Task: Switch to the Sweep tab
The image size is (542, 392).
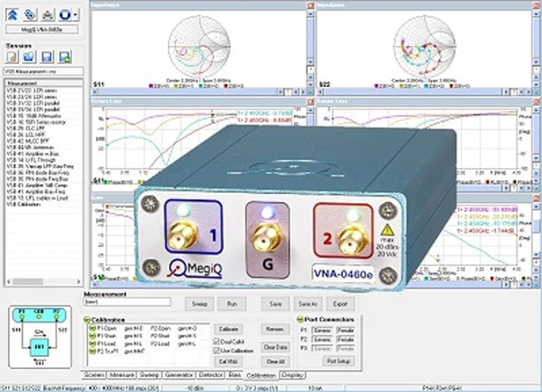Action: point(150,374)
